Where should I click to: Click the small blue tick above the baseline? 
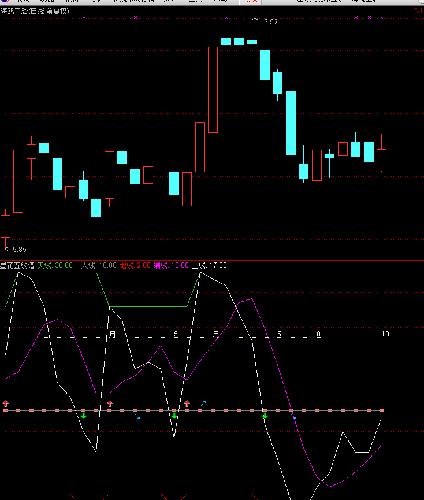click(x=203, y=404)
